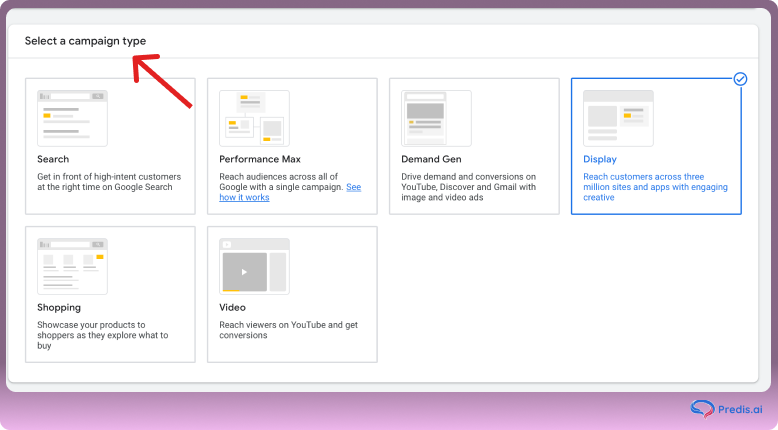
Task: Select the Search campaign illustration icon
Action: point(72,118)
